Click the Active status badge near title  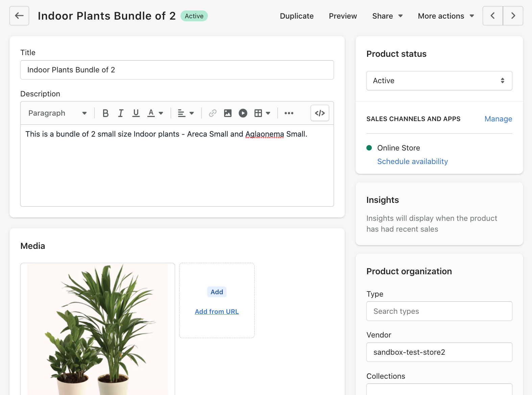(x=194, y=16)
